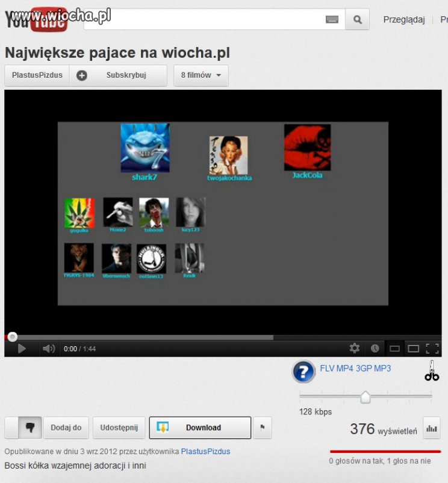Expand the 8 filmów dropdown
The image size is (448, 483).
point(201,75)
